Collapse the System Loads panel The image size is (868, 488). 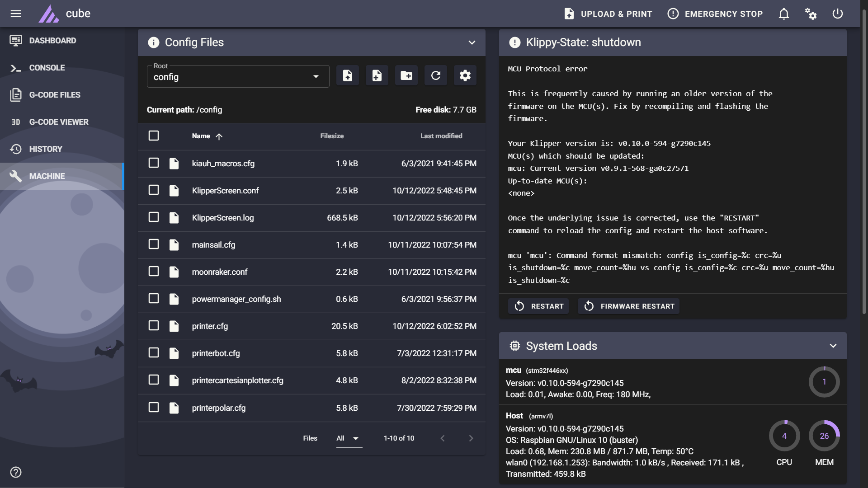click(833, 346)
